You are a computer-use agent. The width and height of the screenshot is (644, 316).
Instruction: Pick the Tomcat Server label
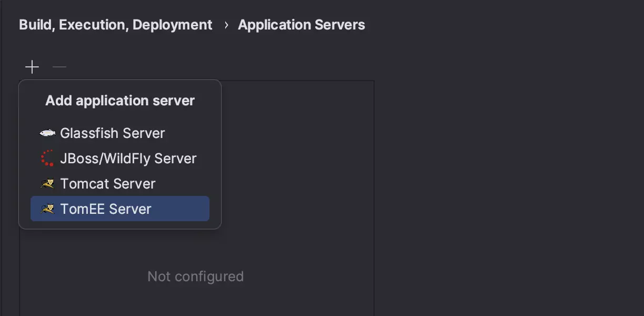tap(108, 184)
